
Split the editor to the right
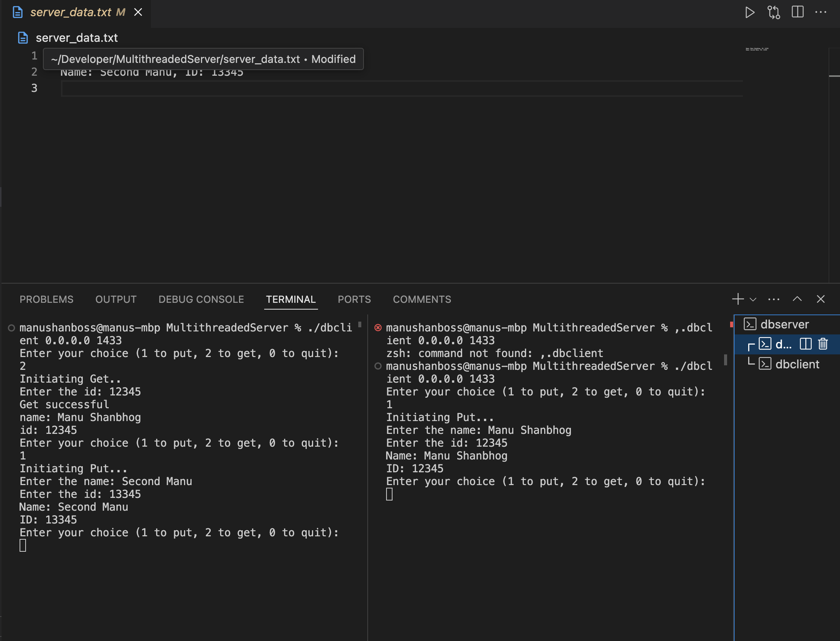click(x=797, y=12)
